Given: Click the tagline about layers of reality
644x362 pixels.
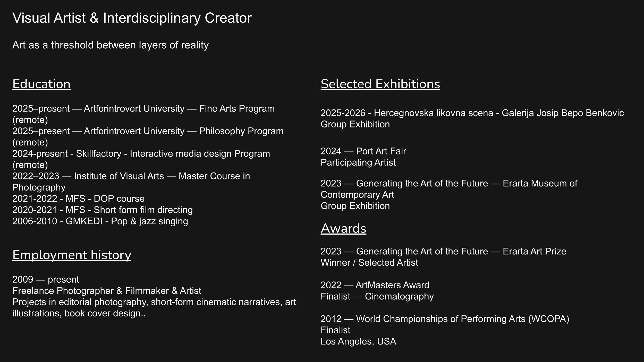Looking at the screenshot, I should point(111,45).
